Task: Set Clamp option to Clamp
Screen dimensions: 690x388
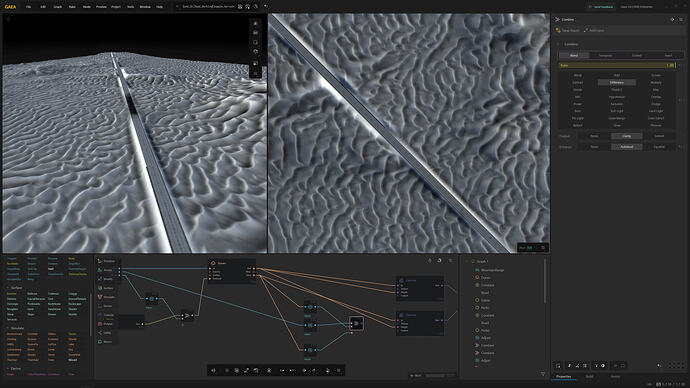Action: coord(627,136)
